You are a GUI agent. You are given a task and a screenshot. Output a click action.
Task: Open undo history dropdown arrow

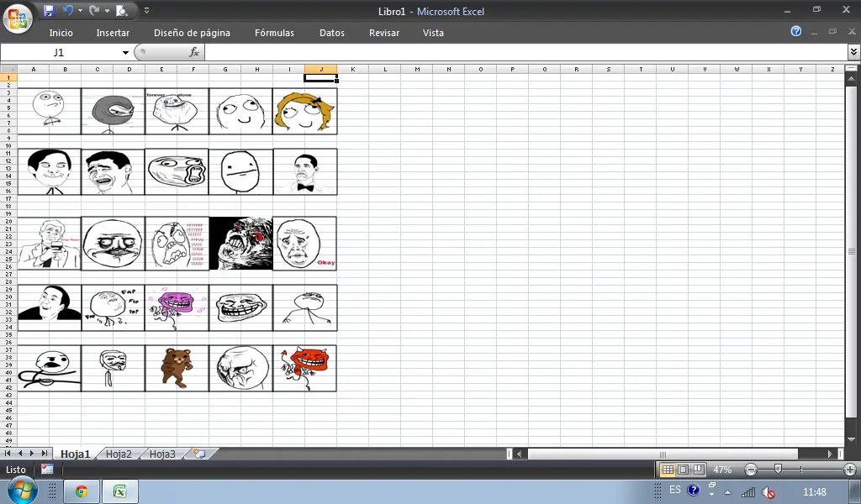pos(80,10)
